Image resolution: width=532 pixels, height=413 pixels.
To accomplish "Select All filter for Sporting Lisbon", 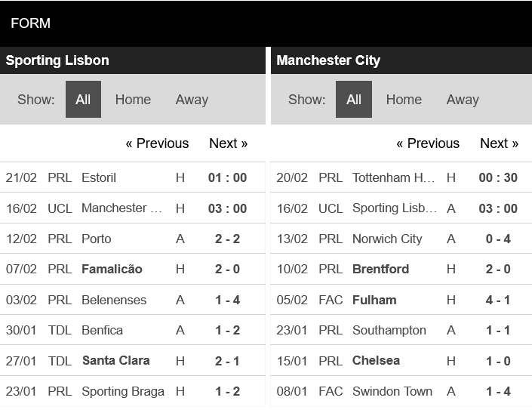I will (x=83, y=100).
